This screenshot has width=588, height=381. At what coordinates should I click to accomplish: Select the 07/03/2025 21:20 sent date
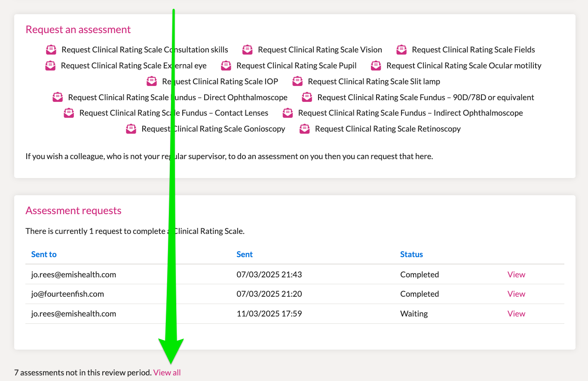pyautogui.click(x=269, y=294)
